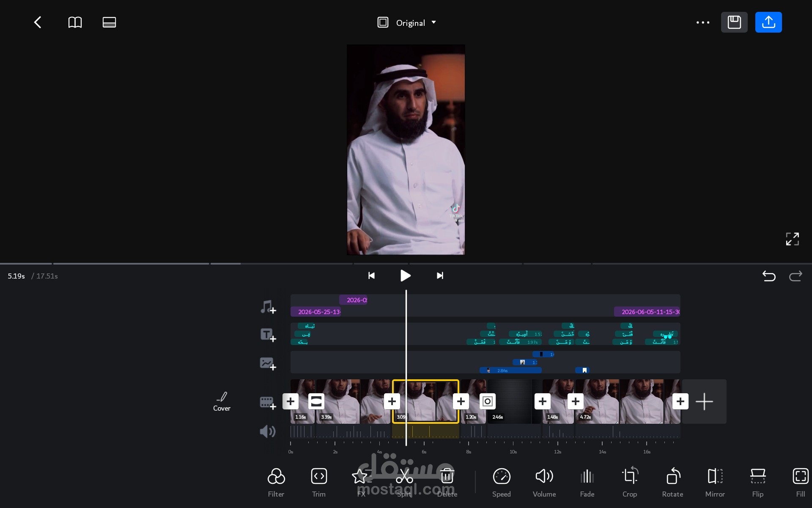Add a video clip via film icon
The width and height of the screenshot is (812, 508).
pyautogui.click(x=268, y=403)
